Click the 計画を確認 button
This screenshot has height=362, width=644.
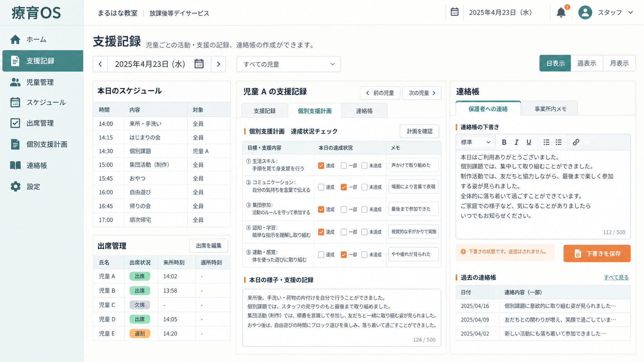[419, 131]
